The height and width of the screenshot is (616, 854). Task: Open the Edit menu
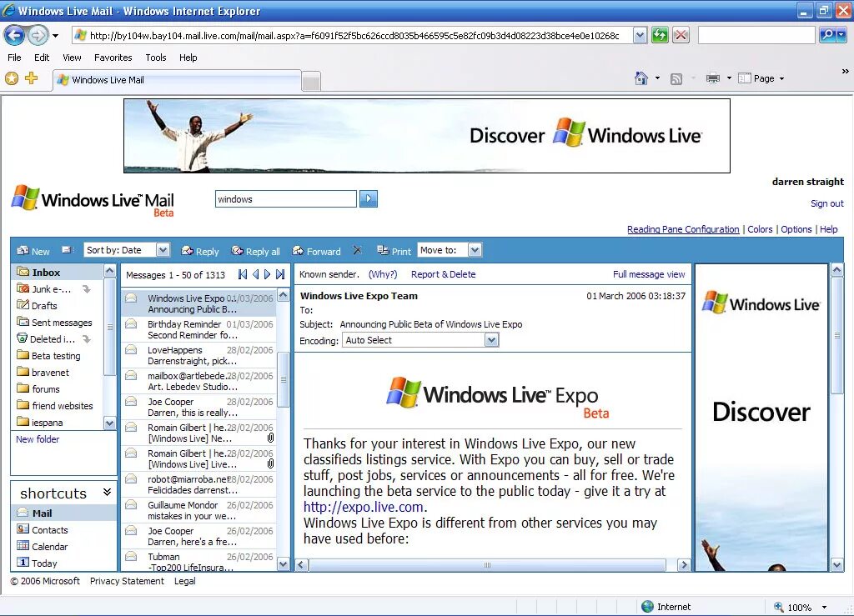pos(42,58)
